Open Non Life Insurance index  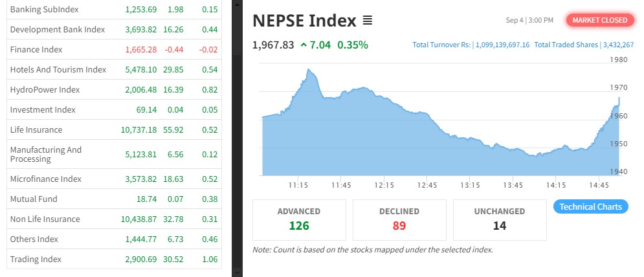tap(45, 219)
